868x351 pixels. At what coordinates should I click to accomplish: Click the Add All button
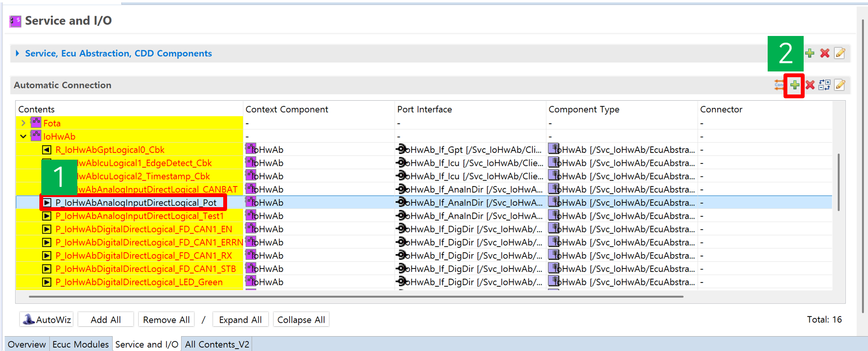coord(106,320)
